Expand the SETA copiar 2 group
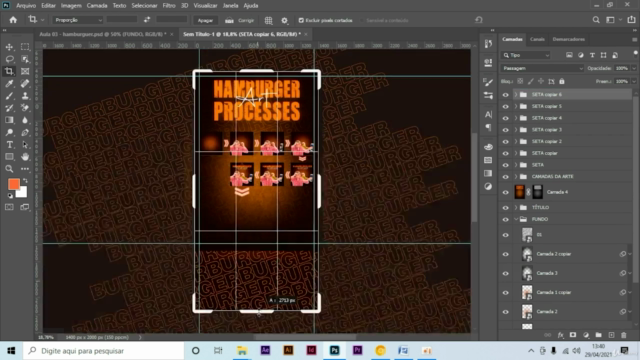The width and height of the screenshot is (640, 360). click(516, 142)
